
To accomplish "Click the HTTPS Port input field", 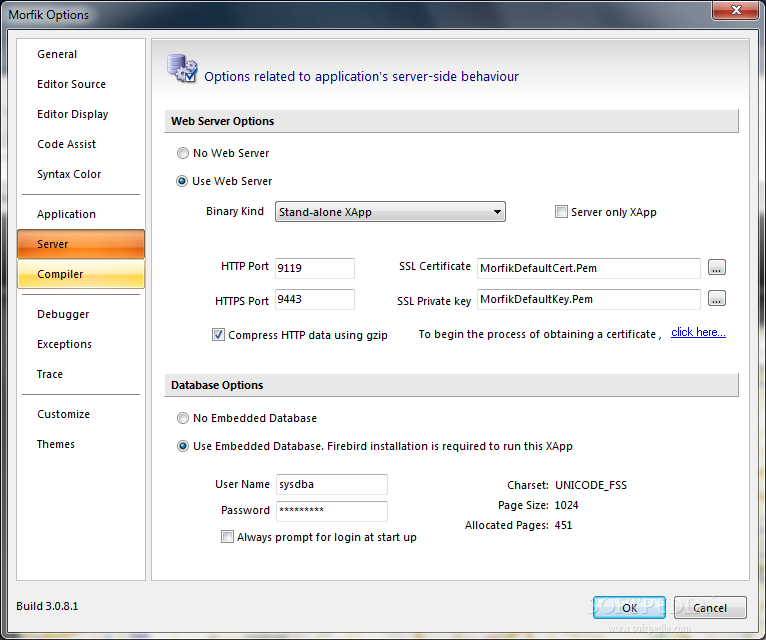I will pyautogui.click(x=315, y=299).
